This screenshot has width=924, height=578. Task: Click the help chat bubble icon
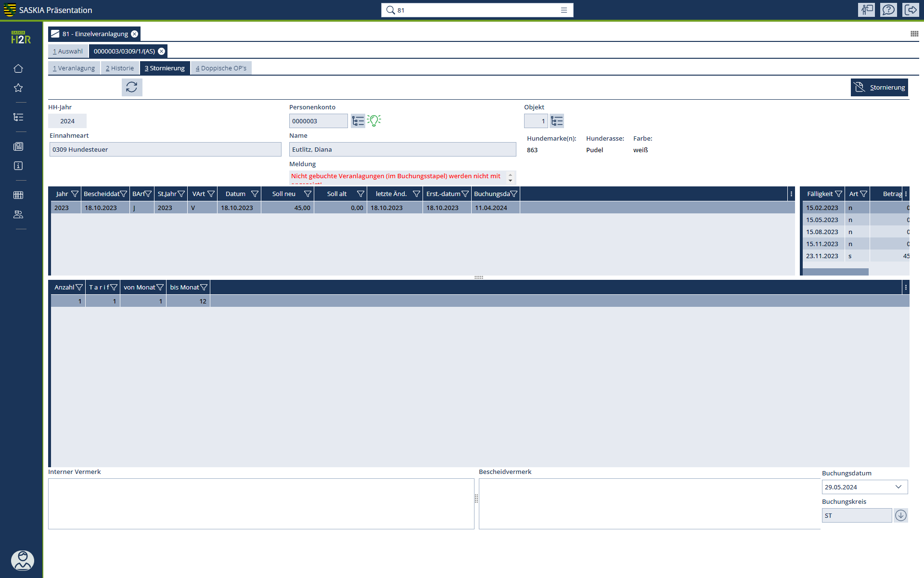point(888,10)
